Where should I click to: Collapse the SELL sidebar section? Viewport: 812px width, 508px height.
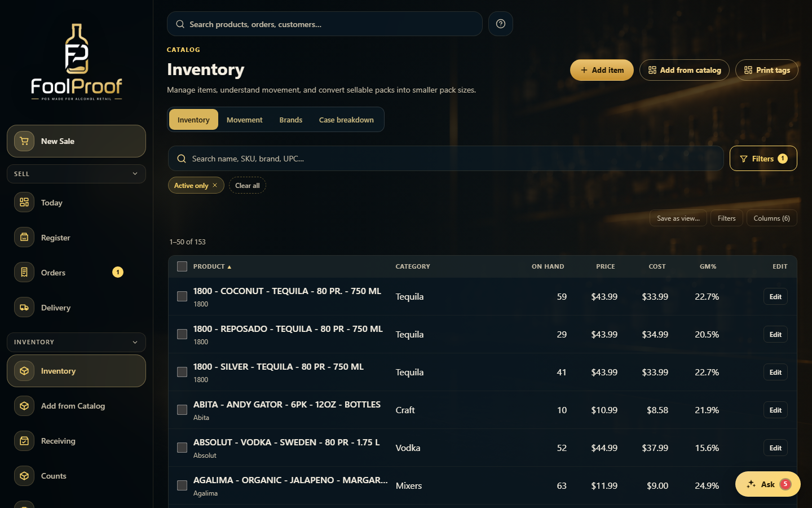(76, 174)
